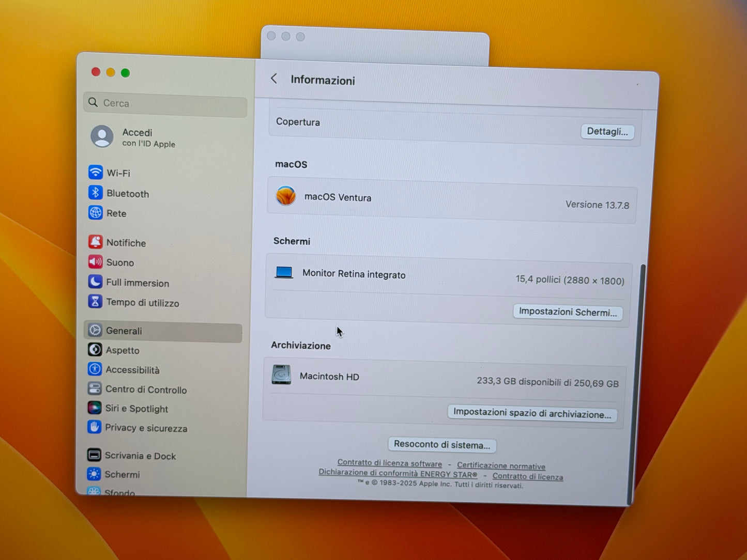The height and width of the screenshot is (560, 747).
Task: Click the 15,4 pollici resolution text
Action: click(x=570, y=280)
